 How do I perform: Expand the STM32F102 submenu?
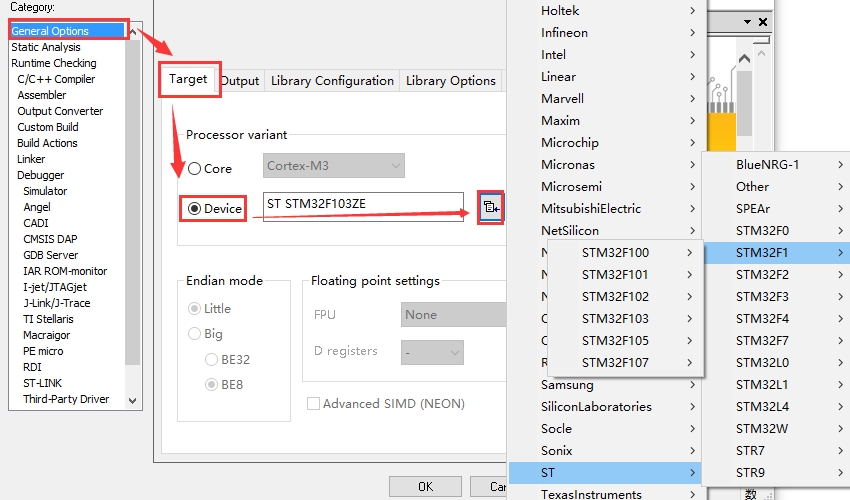626,297
